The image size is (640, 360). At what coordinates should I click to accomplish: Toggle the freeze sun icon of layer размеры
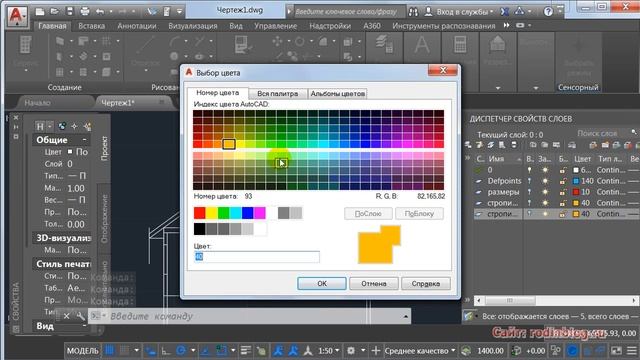(545, 192)
